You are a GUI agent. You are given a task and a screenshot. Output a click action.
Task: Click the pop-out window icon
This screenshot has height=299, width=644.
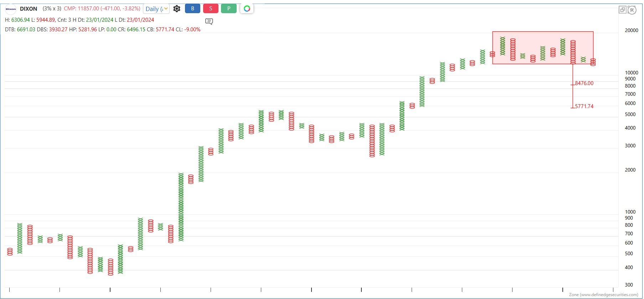[x=622, y=10]
